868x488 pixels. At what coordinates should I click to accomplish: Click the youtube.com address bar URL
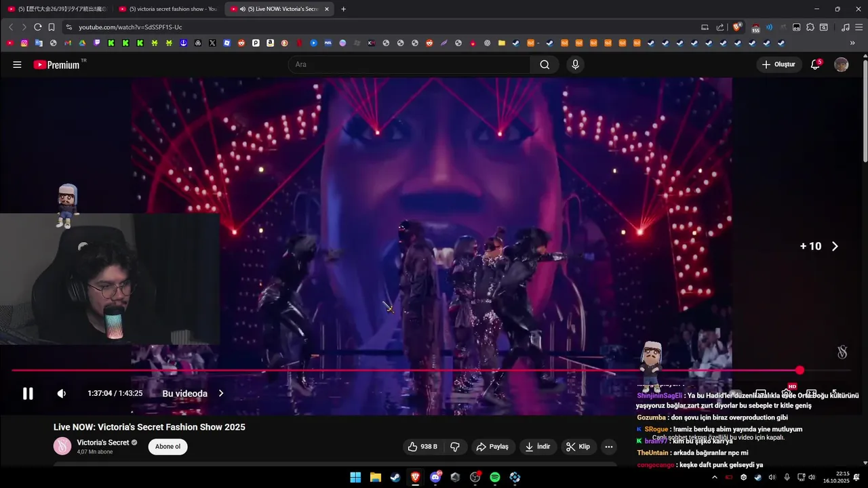[130, 27]
